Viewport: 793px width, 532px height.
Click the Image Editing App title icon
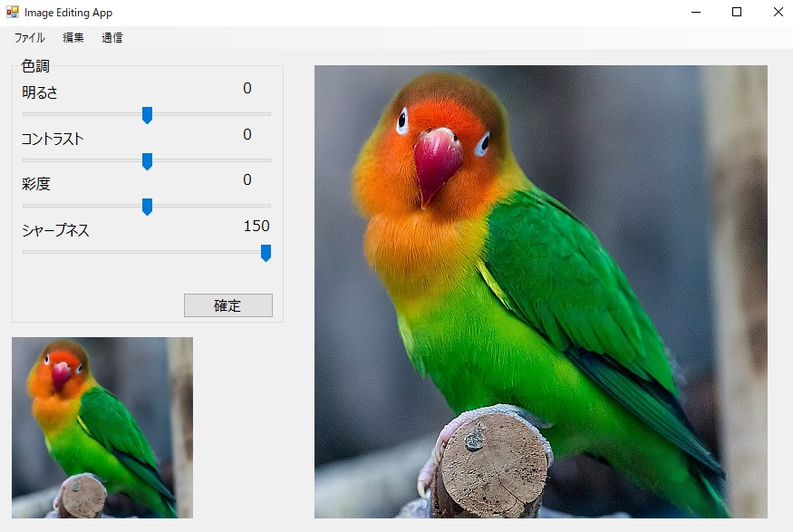click(x=13, y=12)
